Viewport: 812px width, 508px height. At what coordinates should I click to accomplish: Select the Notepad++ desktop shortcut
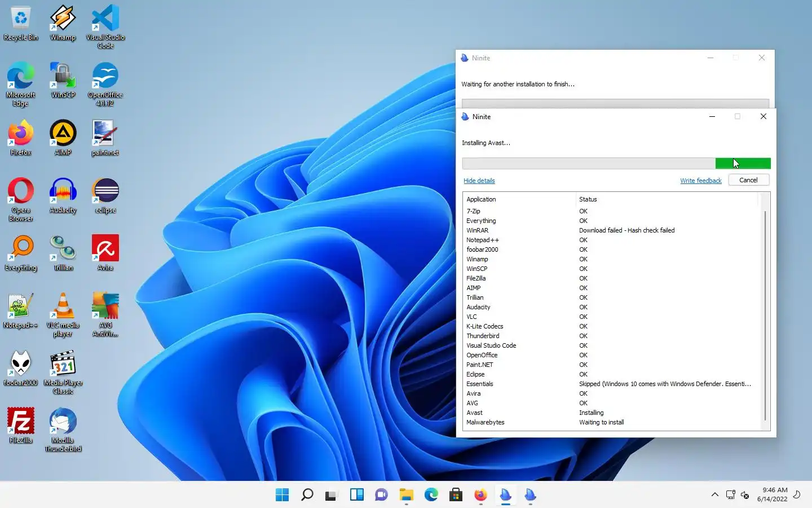coord(21,311)
